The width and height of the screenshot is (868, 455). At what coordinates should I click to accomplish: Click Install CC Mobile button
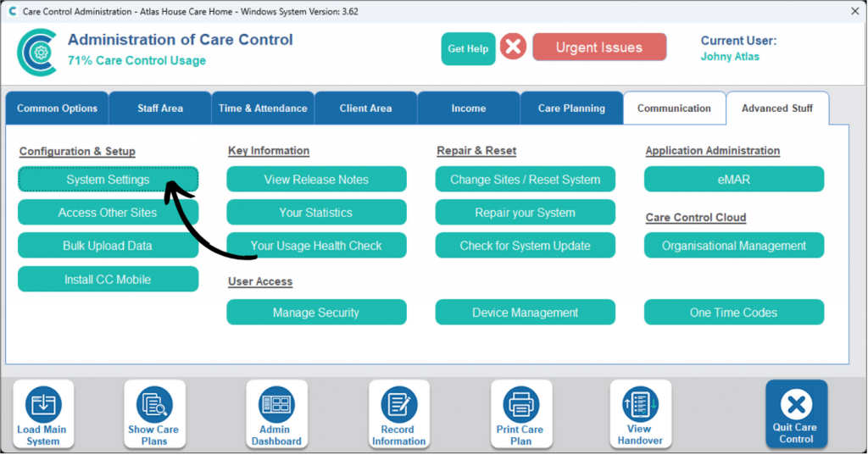tap(108, 279)
